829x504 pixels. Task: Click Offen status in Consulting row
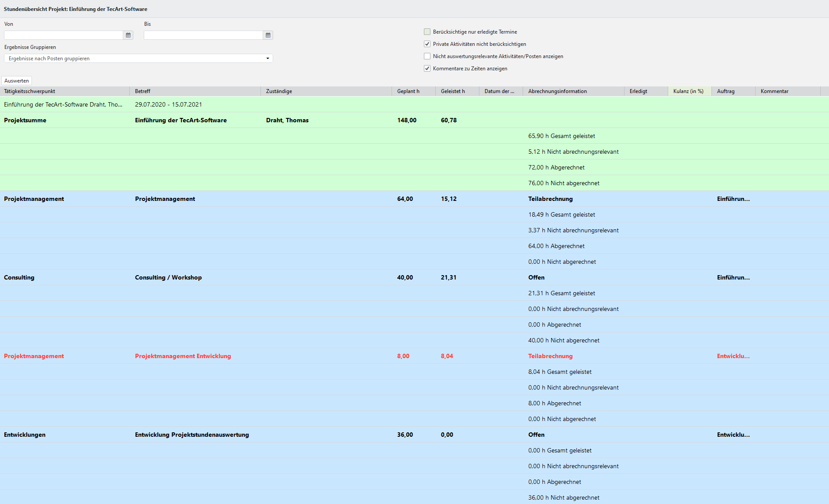536,277
